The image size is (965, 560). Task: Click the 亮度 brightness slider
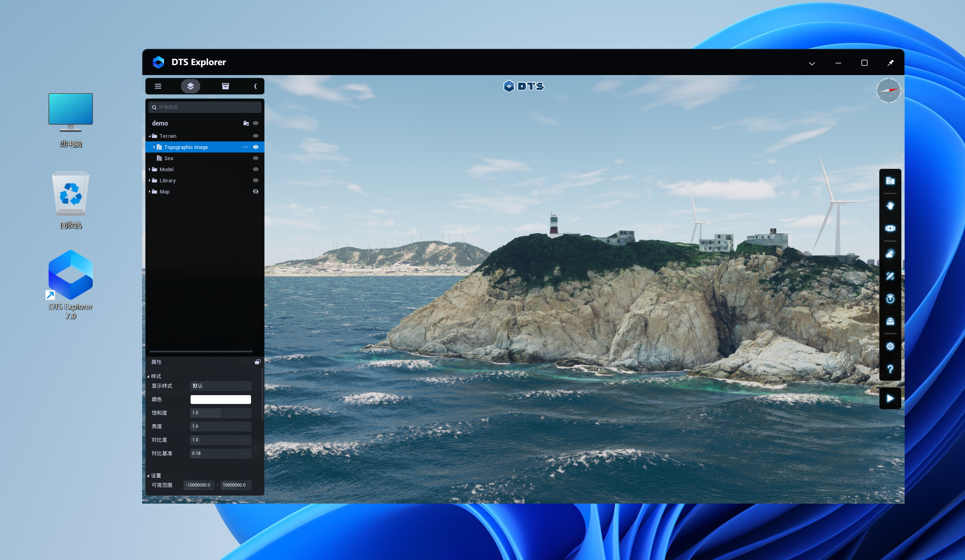[x=220, y=427]
